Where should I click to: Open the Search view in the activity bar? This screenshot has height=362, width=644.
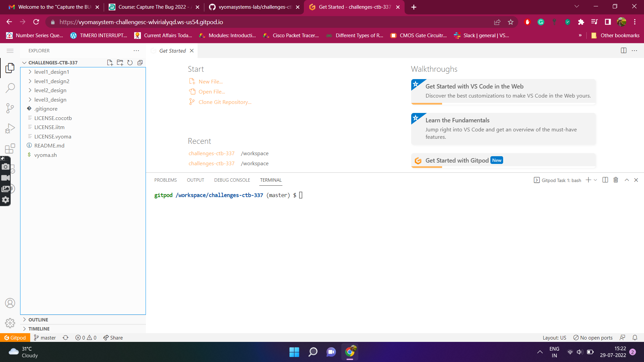coord(10,88)
